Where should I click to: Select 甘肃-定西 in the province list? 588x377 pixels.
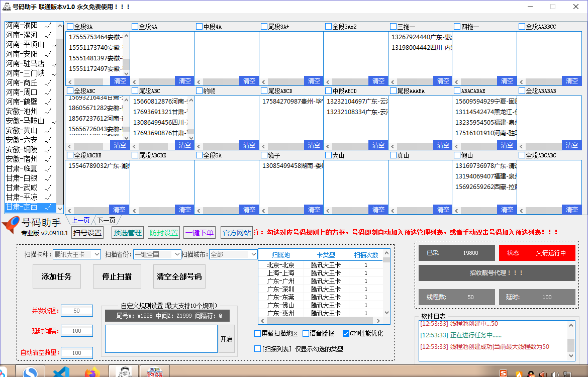(25, 207)
